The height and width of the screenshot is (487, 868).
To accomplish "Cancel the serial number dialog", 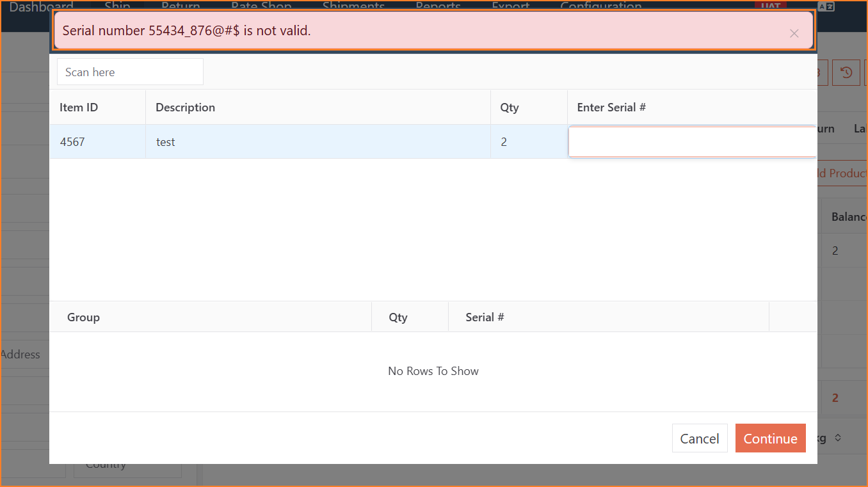I will click(700, 438).
